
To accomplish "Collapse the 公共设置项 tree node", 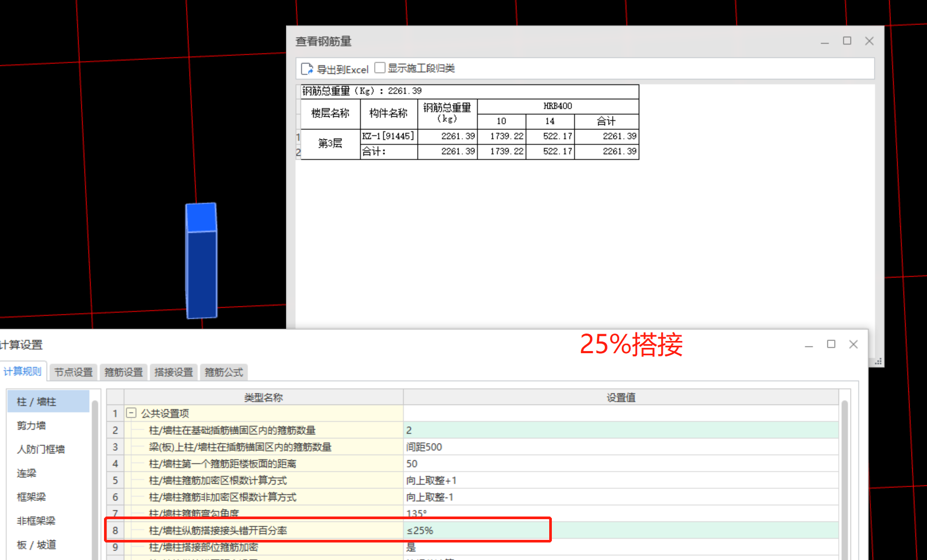I will click(x=131, y=413).
